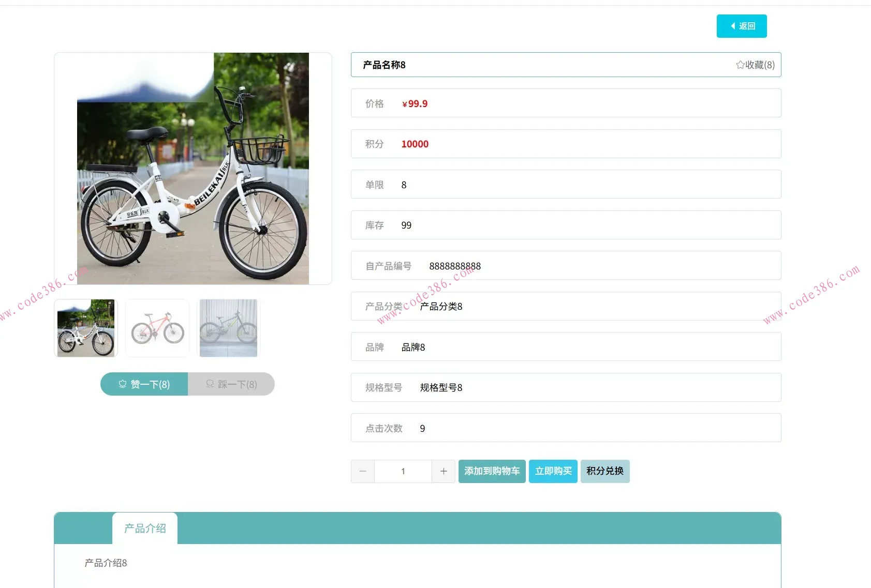Click the main product bicycle image

click(x=193, y=169)
